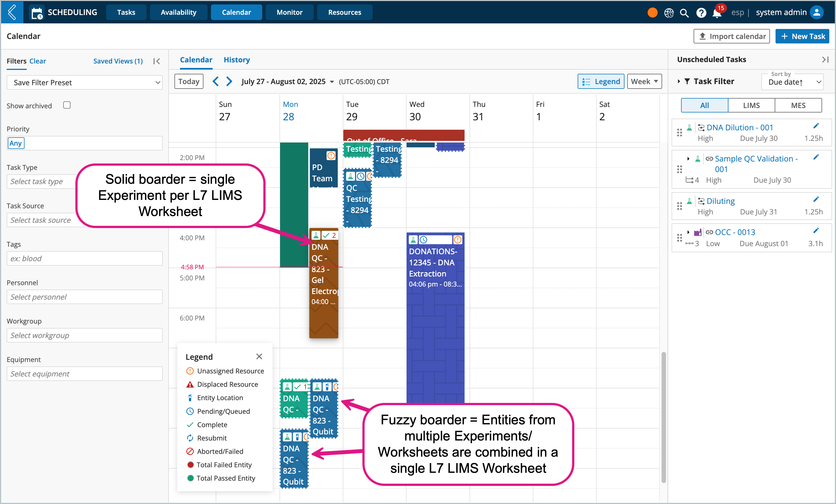Open the help question mark icon
836x504 pixels.
tap(701, 13)
